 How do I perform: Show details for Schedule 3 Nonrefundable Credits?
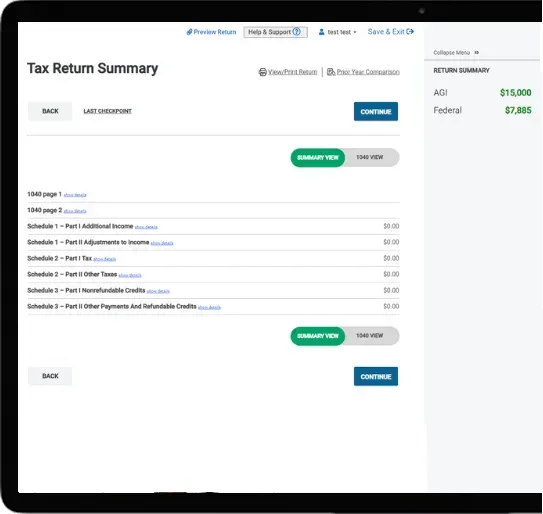tap(158, 291)
